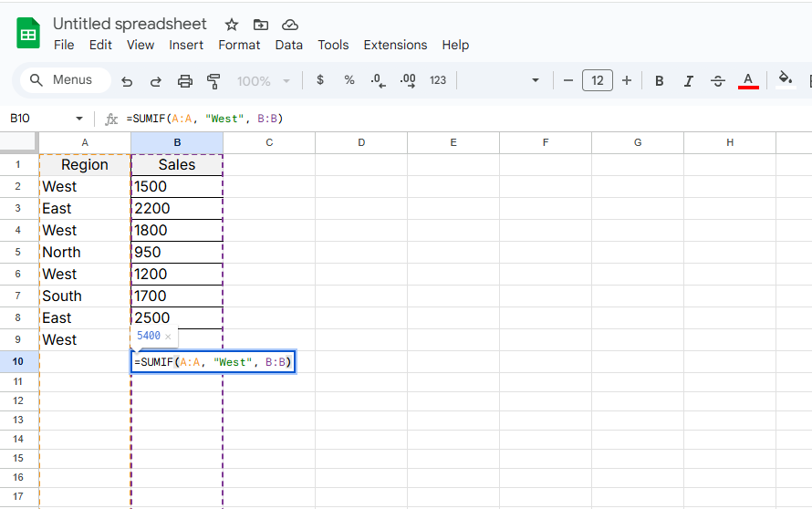Click the Move to folder icon
Viewport: 812px width, 509px height.
(x=261, y=25)
